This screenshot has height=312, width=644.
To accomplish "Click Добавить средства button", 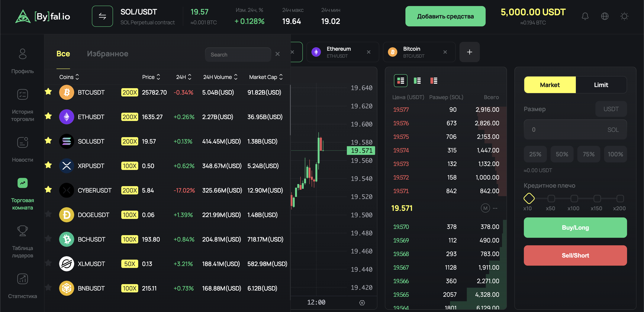I will coord(445,16).
